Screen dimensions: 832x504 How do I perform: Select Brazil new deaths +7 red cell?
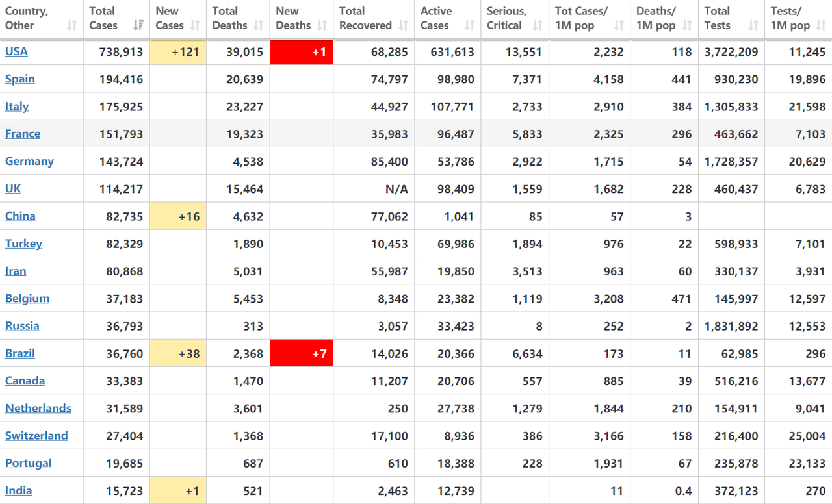[302, 353]
